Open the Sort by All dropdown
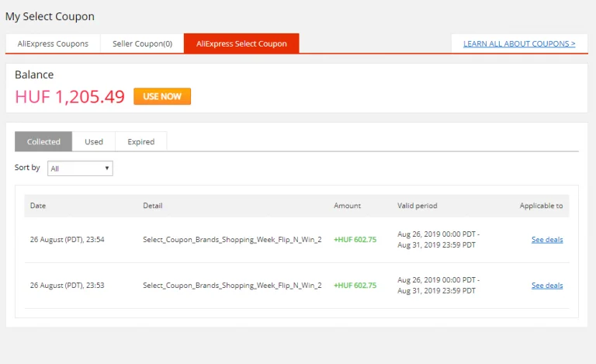This screenshot has height=364, width=596. [80, 168]
